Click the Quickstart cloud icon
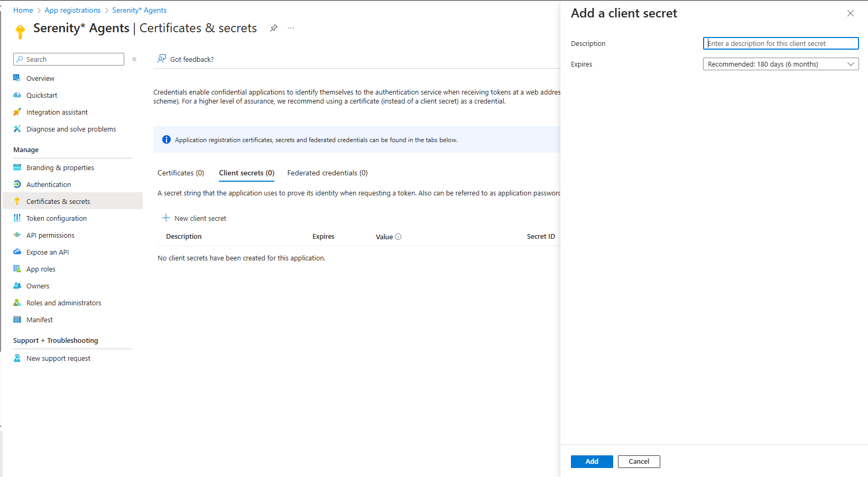Image resolution: width=868 pixels, height=477 pixels. (x=17, y=95)
